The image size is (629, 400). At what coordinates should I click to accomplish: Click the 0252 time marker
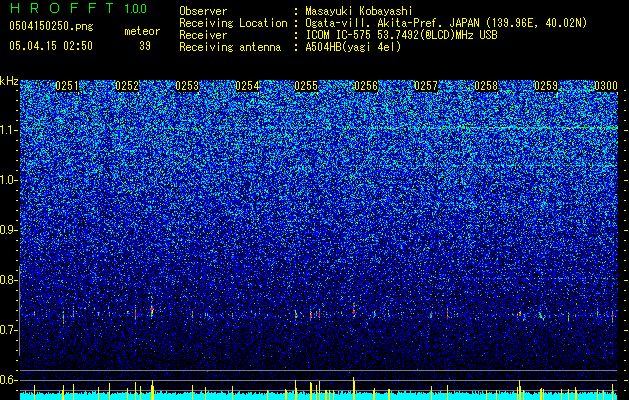pyautogui.click(x=127, y=86)
